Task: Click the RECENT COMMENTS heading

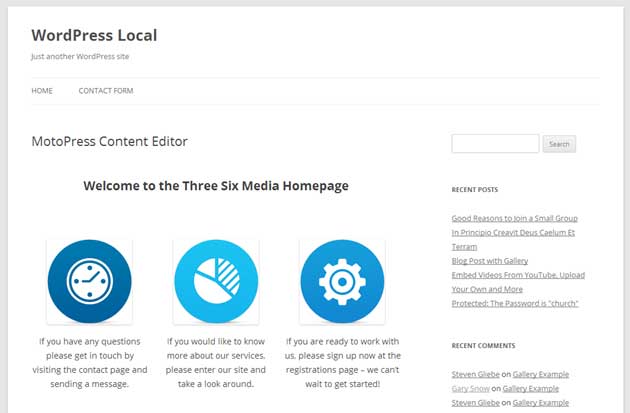Action: coord(483,346)
